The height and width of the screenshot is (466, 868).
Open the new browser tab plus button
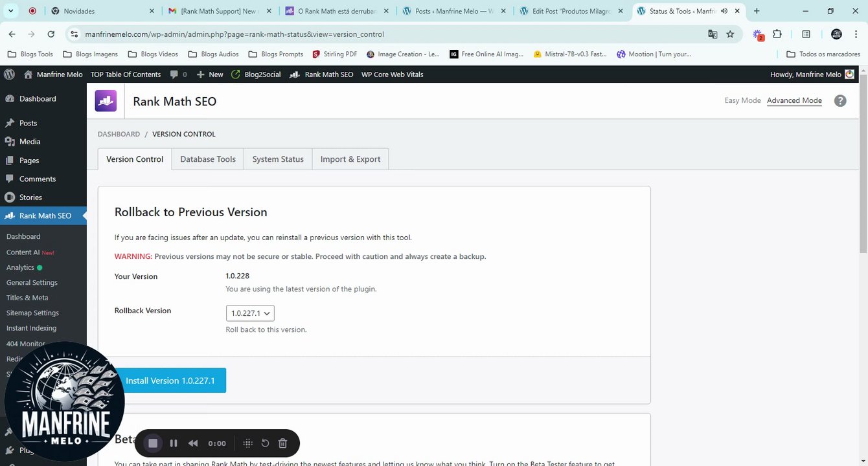click(x=757, y=11)
